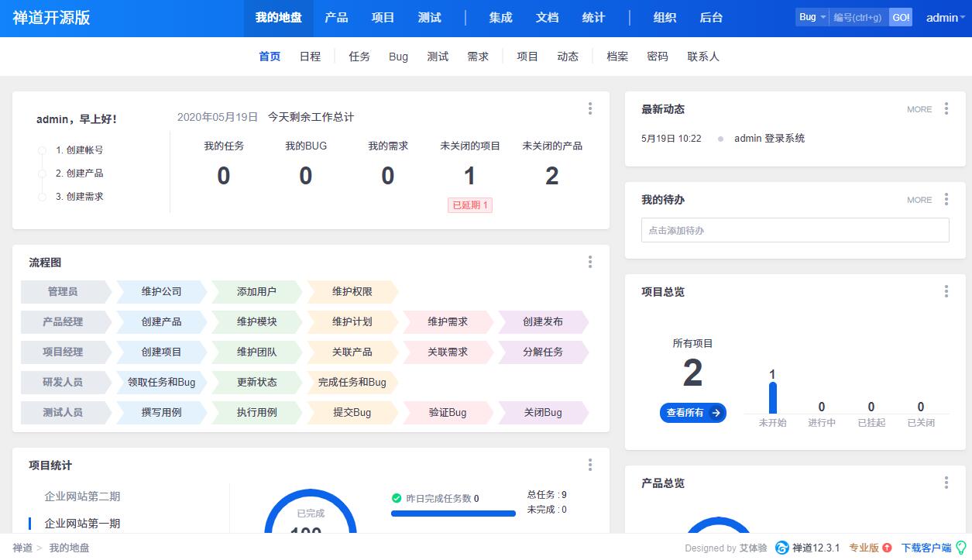
Task: Open the options menu on the admin greeting panel
Action: point(590,108)
